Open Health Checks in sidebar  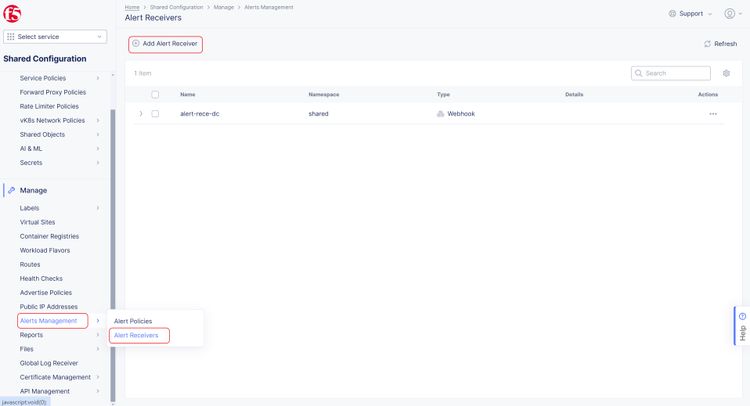(41, 278)
